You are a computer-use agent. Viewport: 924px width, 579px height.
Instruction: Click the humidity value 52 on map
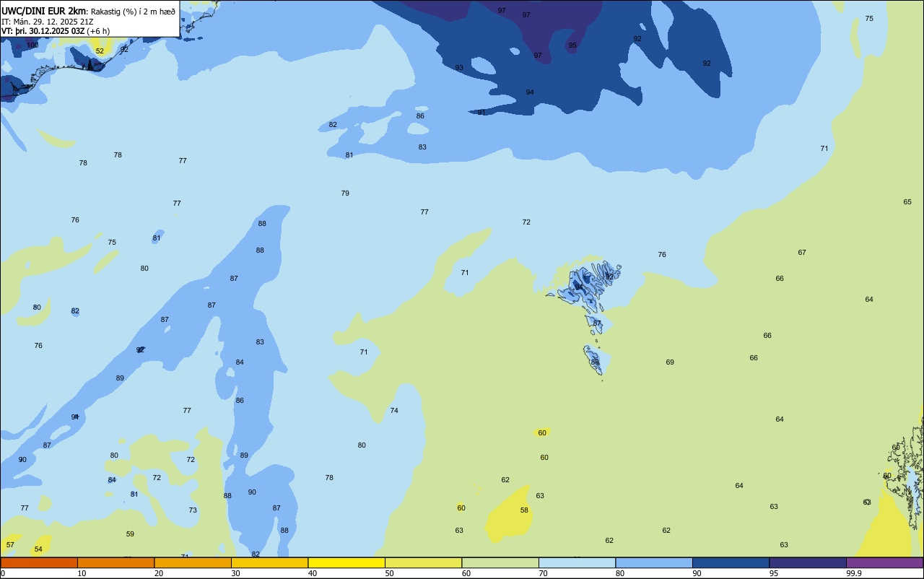click(x=100, y=51)
